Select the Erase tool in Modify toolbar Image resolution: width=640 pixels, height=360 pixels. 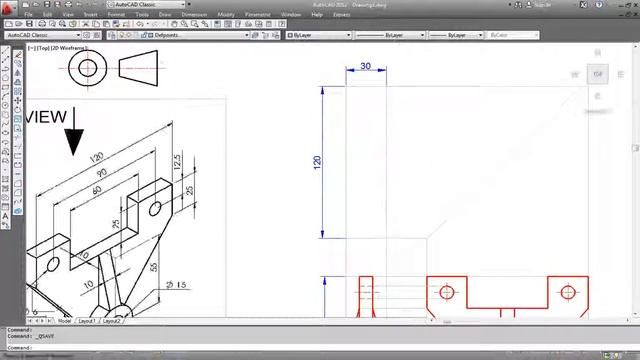click(18, 55)
